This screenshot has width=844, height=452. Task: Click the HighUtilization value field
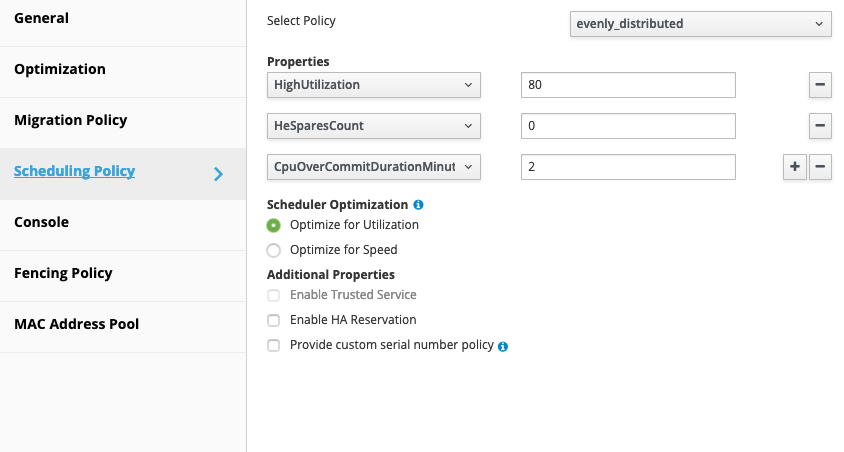click(x=628, y=85)
